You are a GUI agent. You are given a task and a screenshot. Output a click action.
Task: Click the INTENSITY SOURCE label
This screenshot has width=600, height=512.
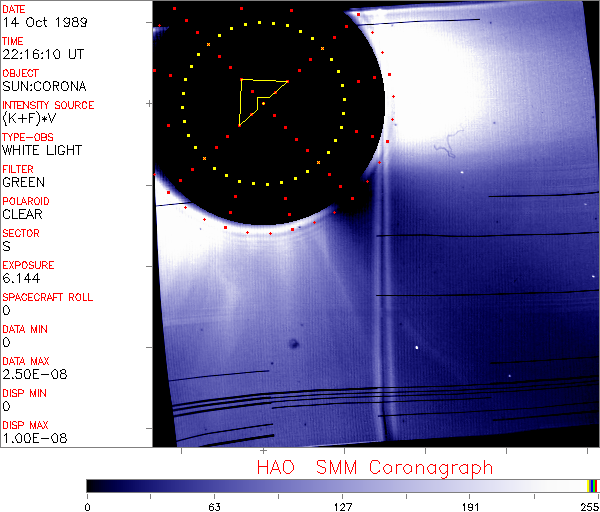tap(48, 105)
